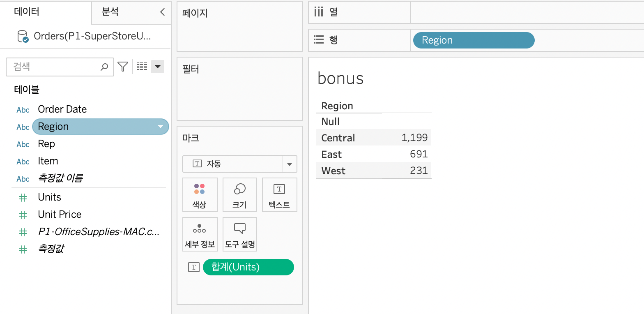The width and height of the screenshot is (644, 314).
Task: Click the Orders data source icon
Action: click(23, 36)
